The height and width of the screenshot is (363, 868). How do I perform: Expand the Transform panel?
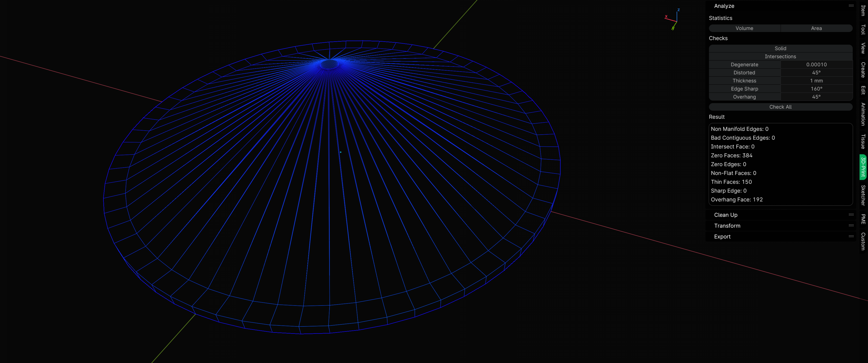[x=727, y=226]
